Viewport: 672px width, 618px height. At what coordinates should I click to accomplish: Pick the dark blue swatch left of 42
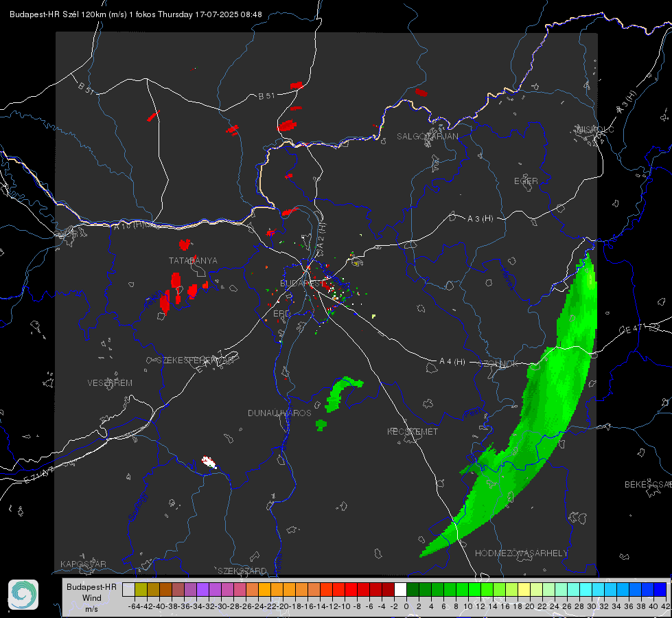(x=660, y=589)
